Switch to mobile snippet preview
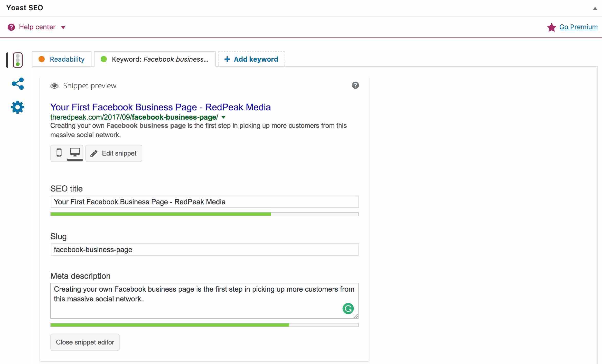 point(59,152)
